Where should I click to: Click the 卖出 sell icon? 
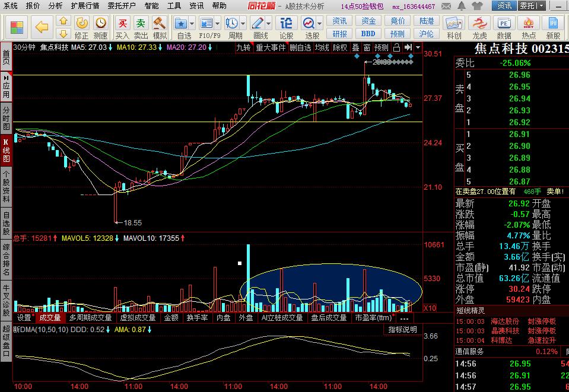pos(141,27)
